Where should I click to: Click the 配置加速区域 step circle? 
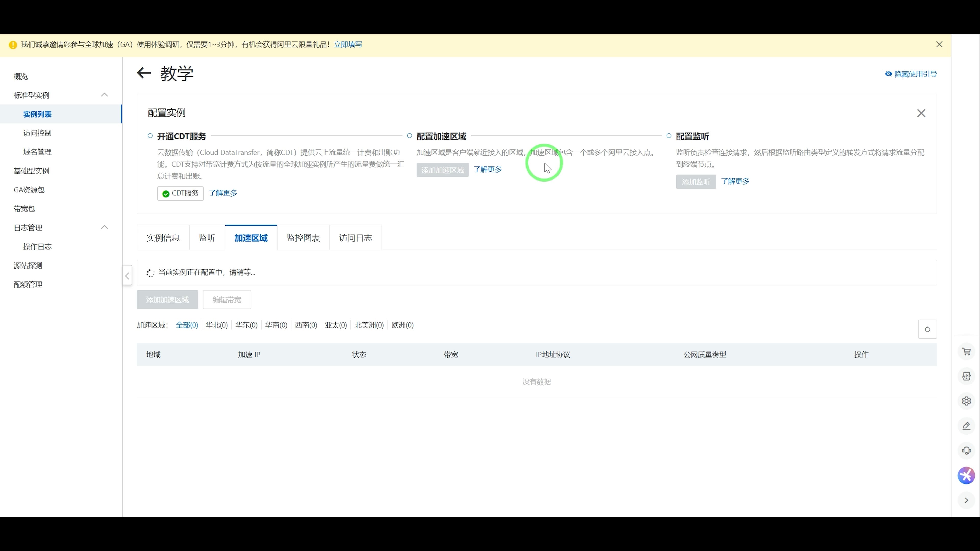[x=409, y=136]
